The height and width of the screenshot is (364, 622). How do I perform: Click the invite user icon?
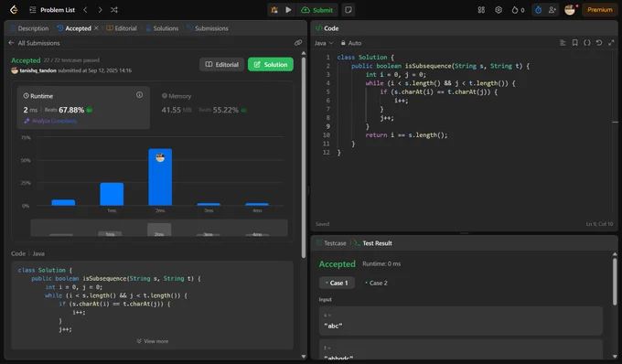pos(552,10)
